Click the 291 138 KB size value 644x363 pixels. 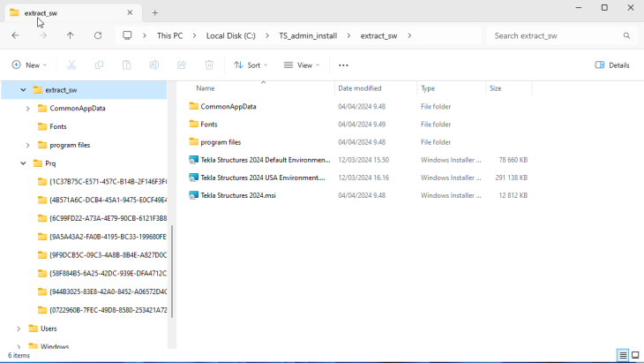(512, 178)
